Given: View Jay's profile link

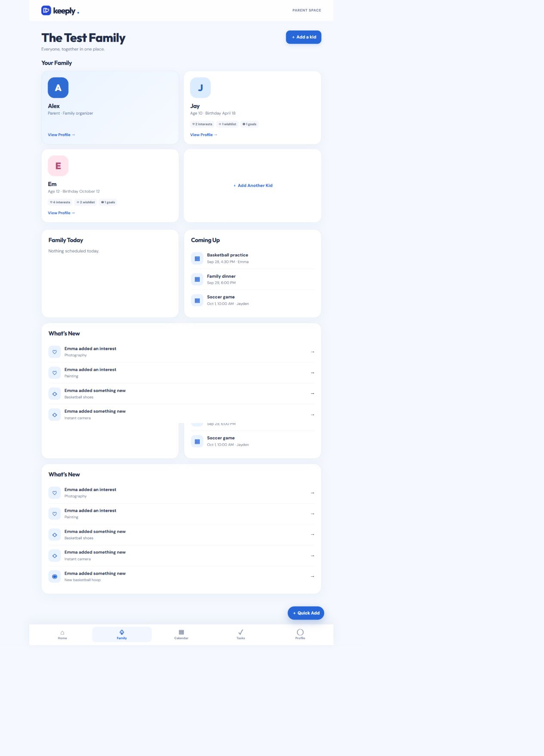Looking at the screenshot, I should coord(204,135).
